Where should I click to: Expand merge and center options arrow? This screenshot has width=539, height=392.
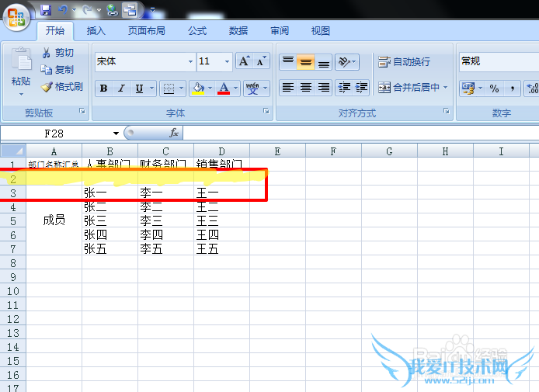point(446,88)
